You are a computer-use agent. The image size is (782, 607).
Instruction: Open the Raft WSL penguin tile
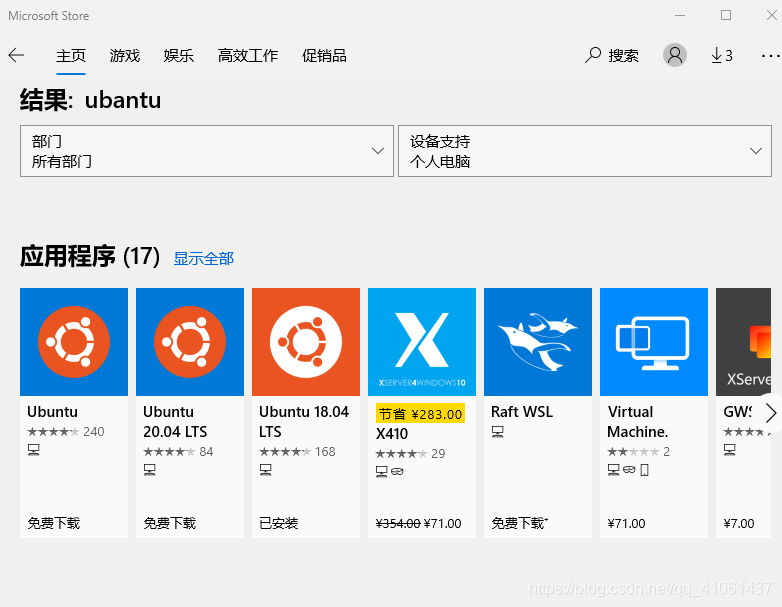538,342
